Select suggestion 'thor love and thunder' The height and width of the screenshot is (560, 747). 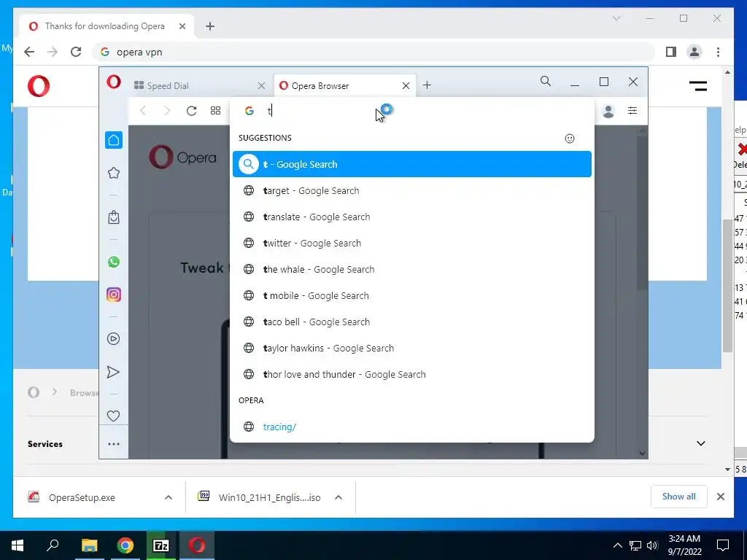click(411, 374)
